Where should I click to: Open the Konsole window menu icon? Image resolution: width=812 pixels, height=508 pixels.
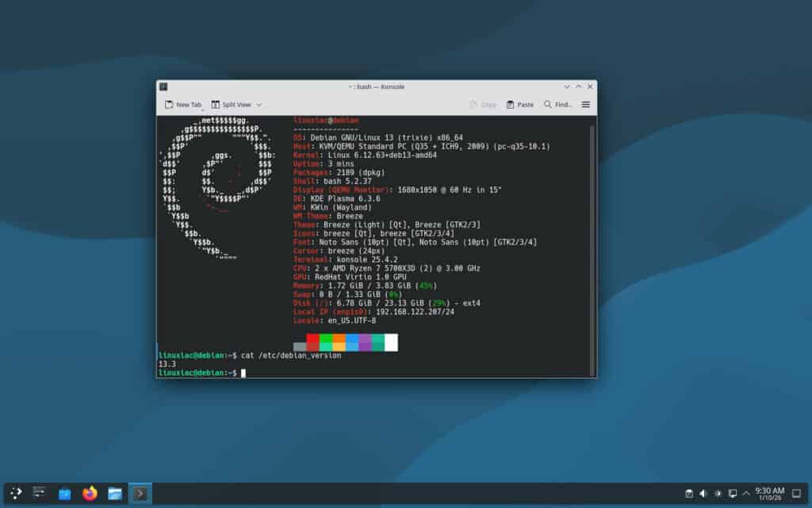163,87
